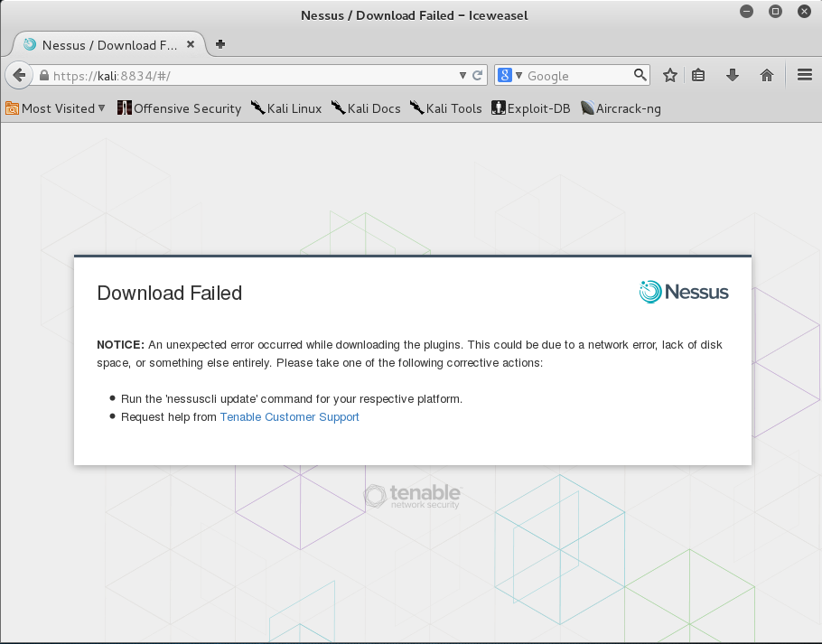Close the Iceweasel window
The image size is (822, 644).
pyautogui.click(x=804, y=11)
